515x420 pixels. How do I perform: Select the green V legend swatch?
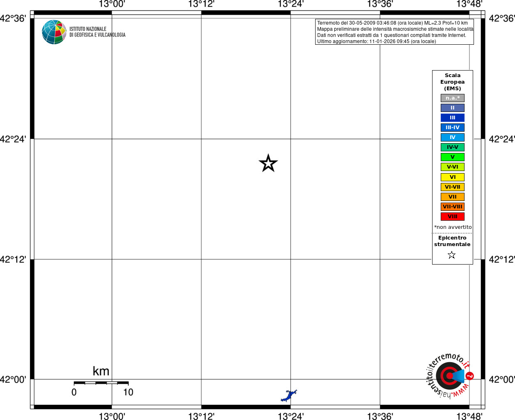tap(453, 157)
